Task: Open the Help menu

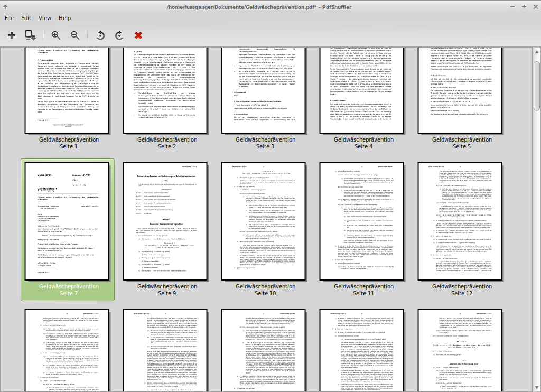Action: pyautogui.click(x=64, y=18)
